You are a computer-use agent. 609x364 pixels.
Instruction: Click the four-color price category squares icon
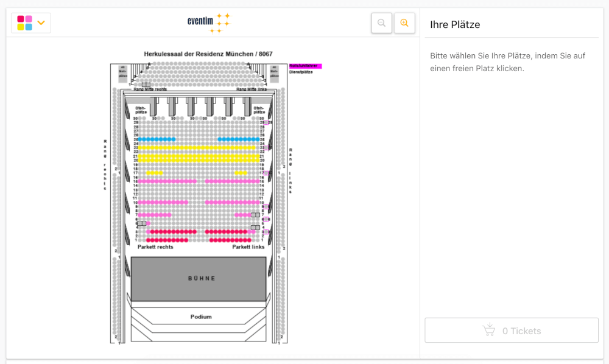tap(25, 23)
